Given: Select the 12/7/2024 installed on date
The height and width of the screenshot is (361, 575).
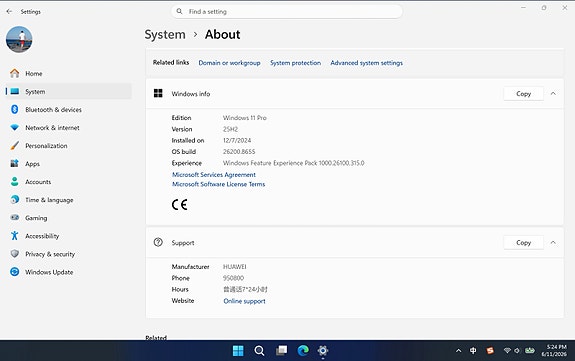Looking at the screenshot, I should [237, 141].
